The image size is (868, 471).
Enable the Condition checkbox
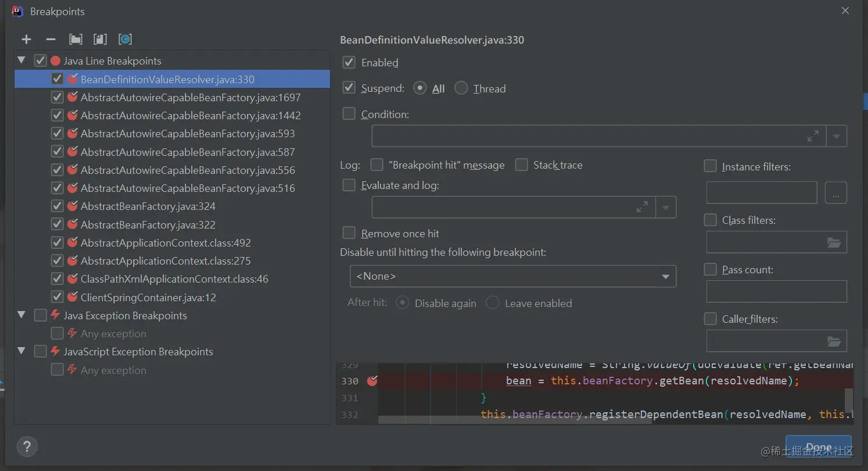(349, 114)
